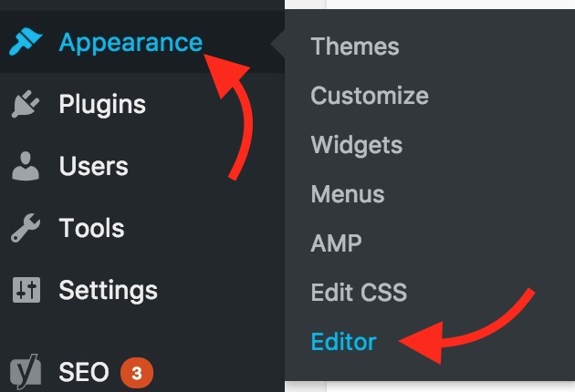Screen dimensions: 575x392
Task: Select the AMP submenu entry
Action: point(336,243)
